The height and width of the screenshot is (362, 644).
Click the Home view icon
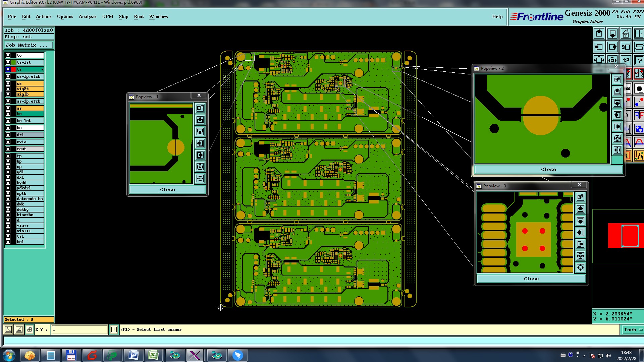click(626, 34)
